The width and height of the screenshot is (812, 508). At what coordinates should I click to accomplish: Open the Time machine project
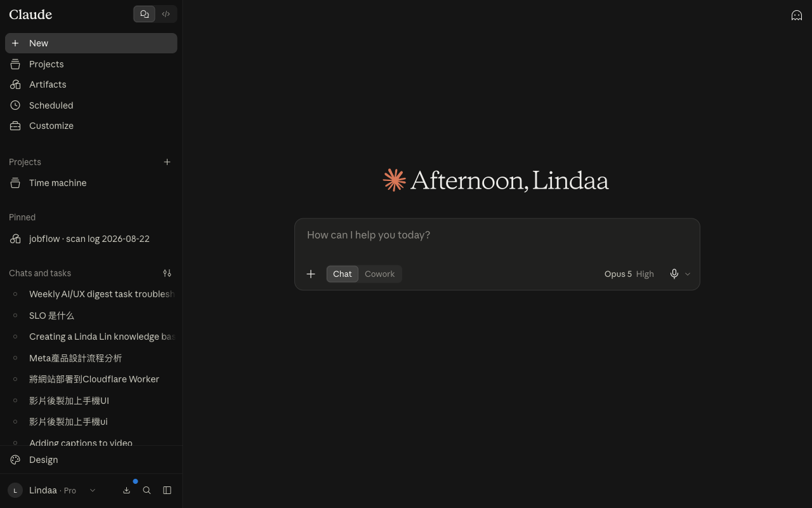click(x=91, y=183)
